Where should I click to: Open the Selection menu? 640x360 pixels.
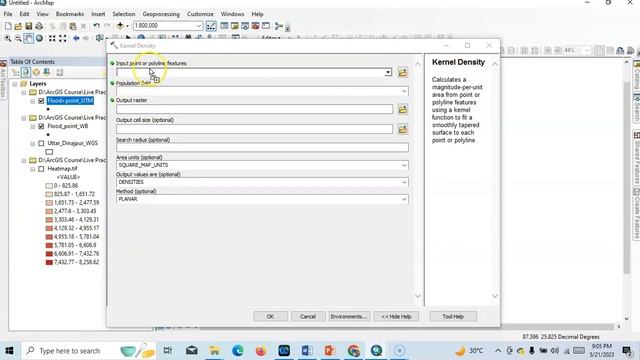click(x=124, y=14)
